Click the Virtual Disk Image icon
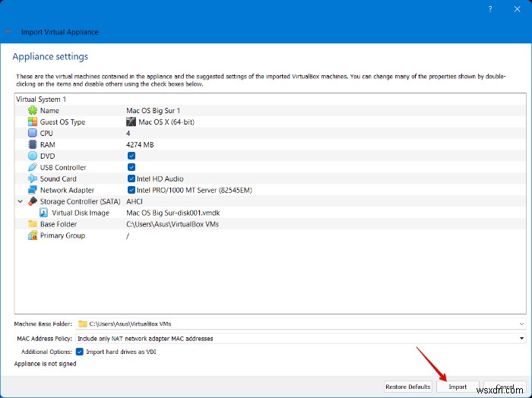 coord(44,213)
